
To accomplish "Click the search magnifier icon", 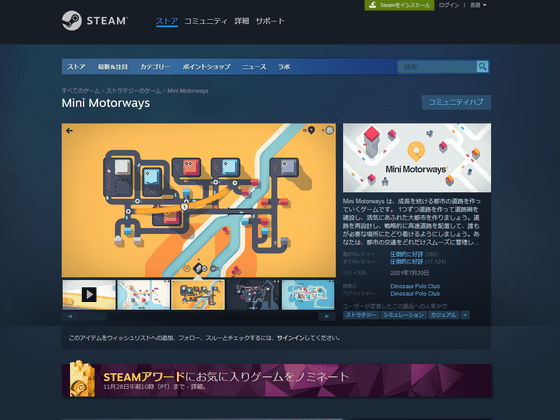I will point(482,66).
